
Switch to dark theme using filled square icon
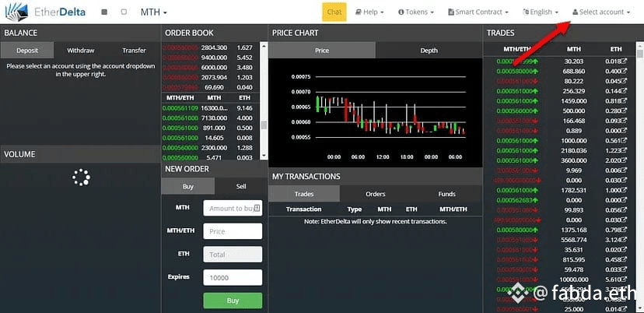(x=104, y=12)
